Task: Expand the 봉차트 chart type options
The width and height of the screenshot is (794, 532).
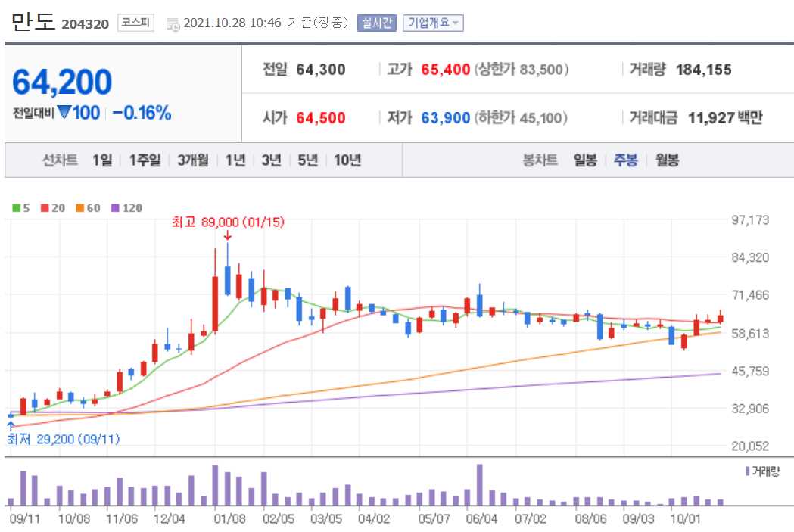Action: [542, 160]
